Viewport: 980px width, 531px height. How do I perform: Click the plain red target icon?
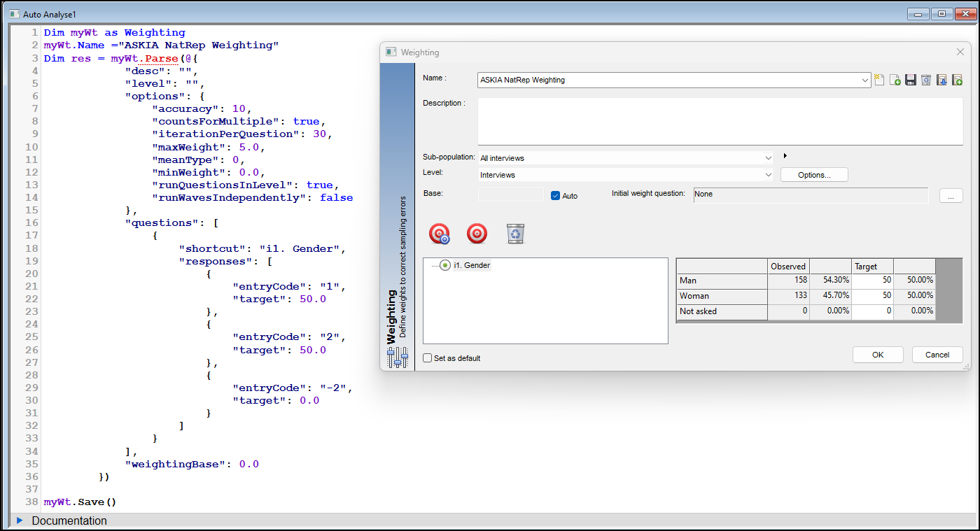[477, 233]
